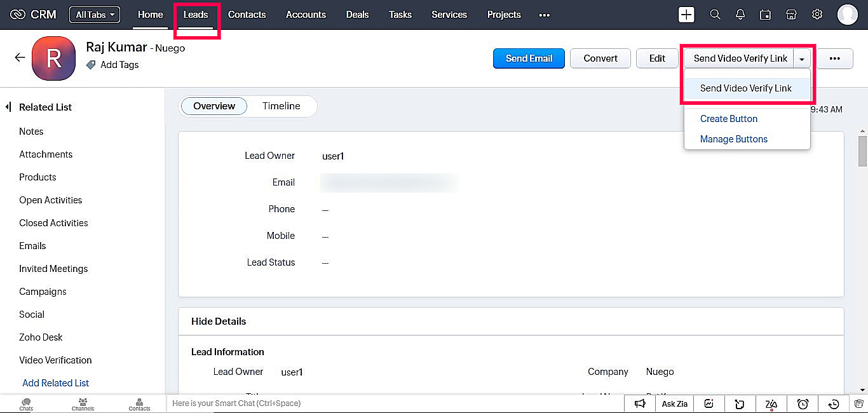Click the announcements megaphone icon

coord(641,403)
